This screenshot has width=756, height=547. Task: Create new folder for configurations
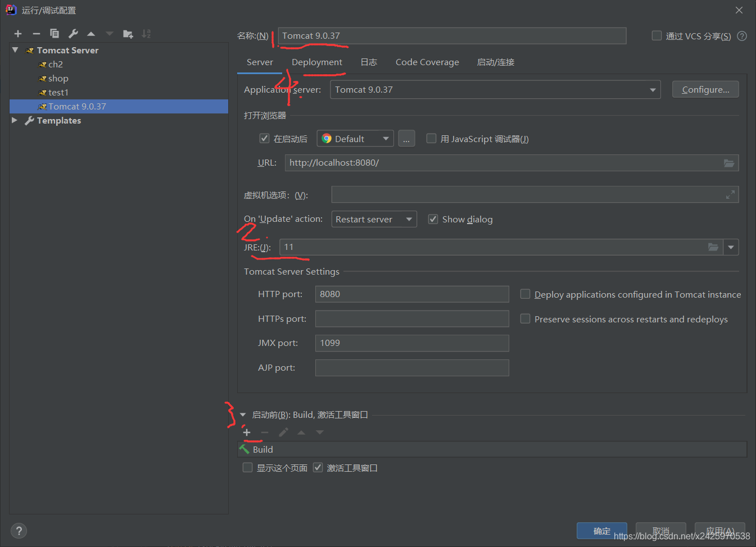pyautogui.click(x=128, y=34)
